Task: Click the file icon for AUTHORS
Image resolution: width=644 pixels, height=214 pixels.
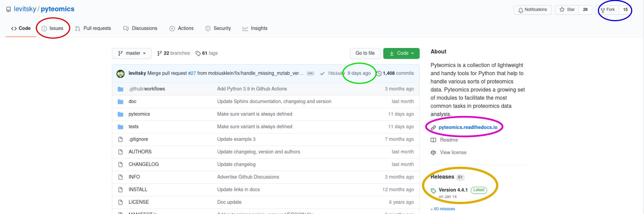Action: tap(120, 152)
